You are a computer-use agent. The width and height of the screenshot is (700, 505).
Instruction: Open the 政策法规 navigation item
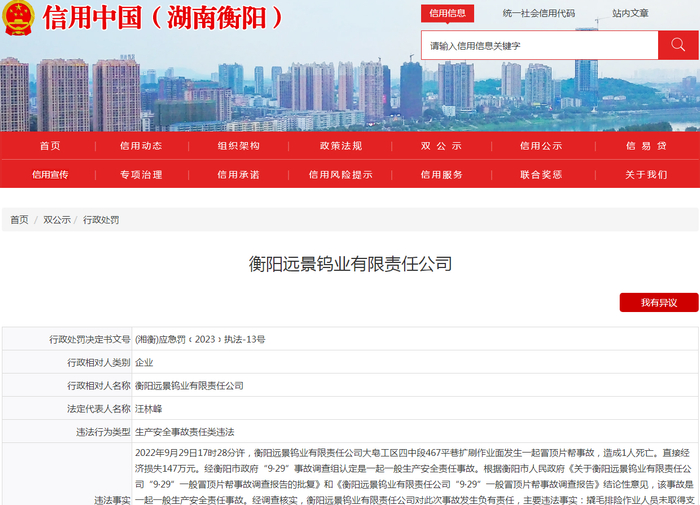click(x=341, y=146)
